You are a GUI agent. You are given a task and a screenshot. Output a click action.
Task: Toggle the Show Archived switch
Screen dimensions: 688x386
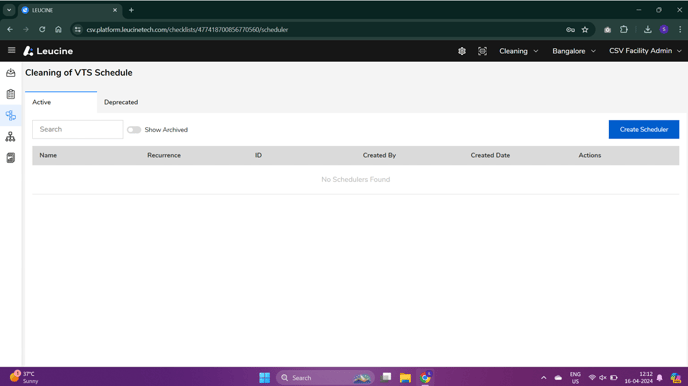(134, 130)
